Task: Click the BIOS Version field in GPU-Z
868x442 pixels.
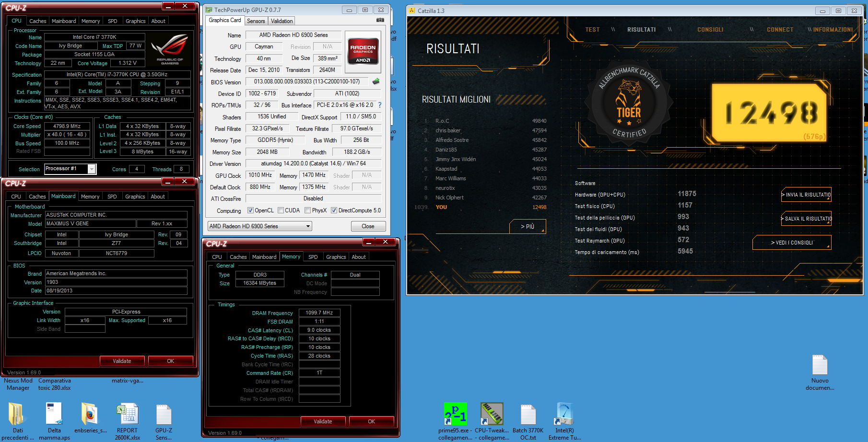Action: tap(306, 81)
